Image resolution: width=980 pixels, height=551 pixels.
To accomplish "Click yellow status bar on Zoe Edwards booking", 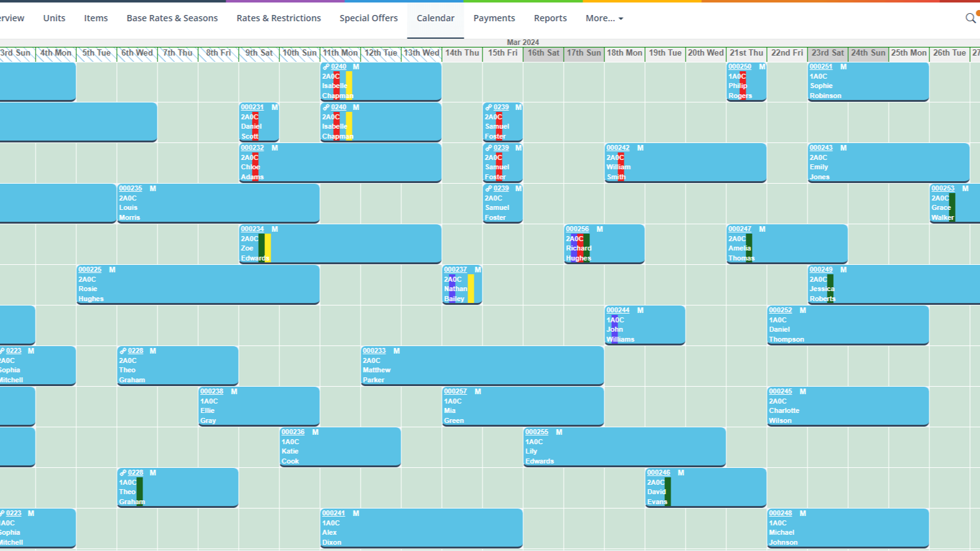I will (268, 247).
